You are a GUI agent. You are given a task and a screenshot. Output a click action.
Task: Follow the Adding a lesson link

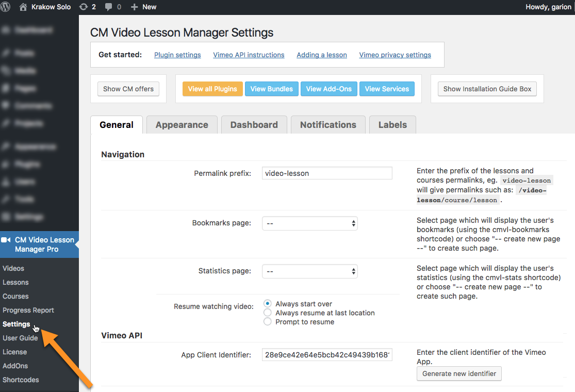(322, 55)
